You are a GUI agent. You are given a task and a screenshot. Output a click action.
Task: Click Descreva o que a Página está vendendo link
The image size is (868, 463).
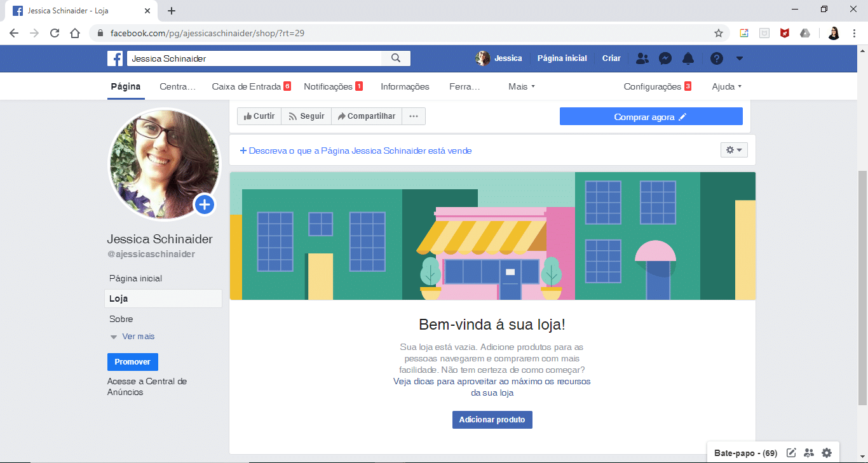point(355,151)
